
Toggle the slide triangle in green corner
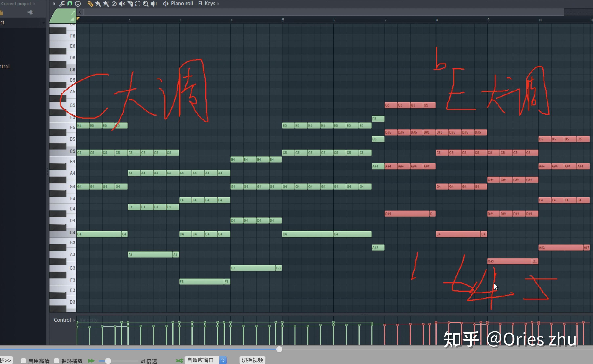coord(72,19)
